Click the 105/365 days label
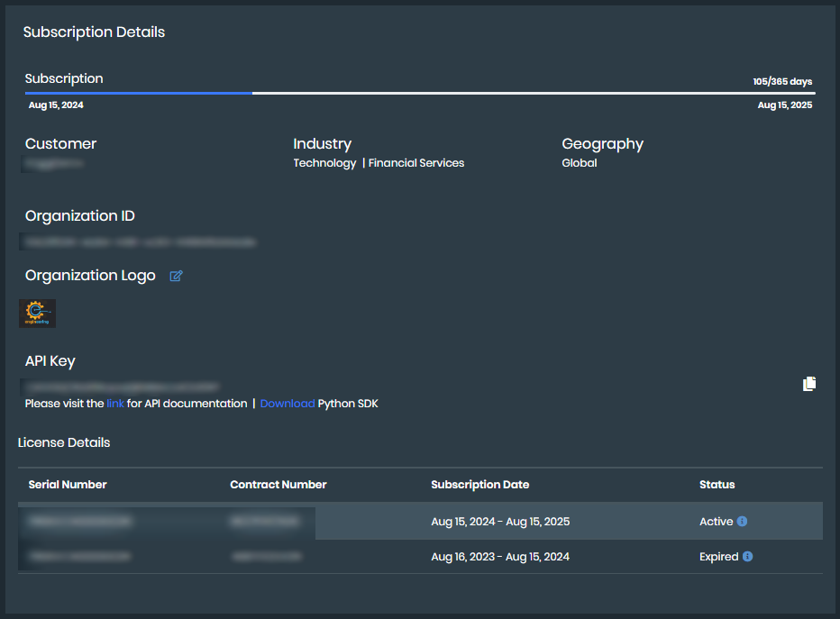 pyautogui.click(x=781, y=81)
